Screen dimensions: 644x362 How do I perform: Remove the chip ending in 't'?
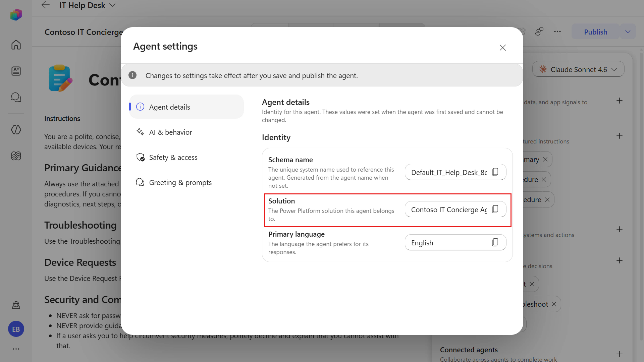tap(532, 284)
